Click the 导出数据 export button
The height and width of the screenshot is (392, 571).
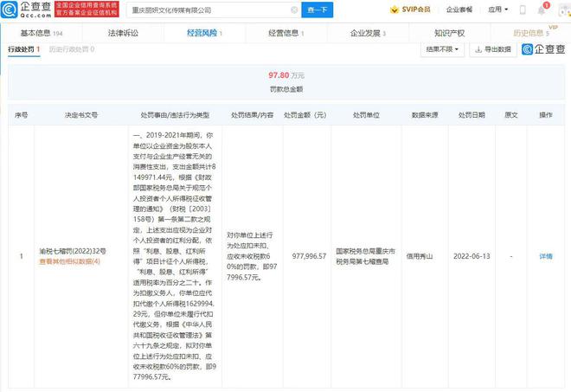[x=491, y=50]
